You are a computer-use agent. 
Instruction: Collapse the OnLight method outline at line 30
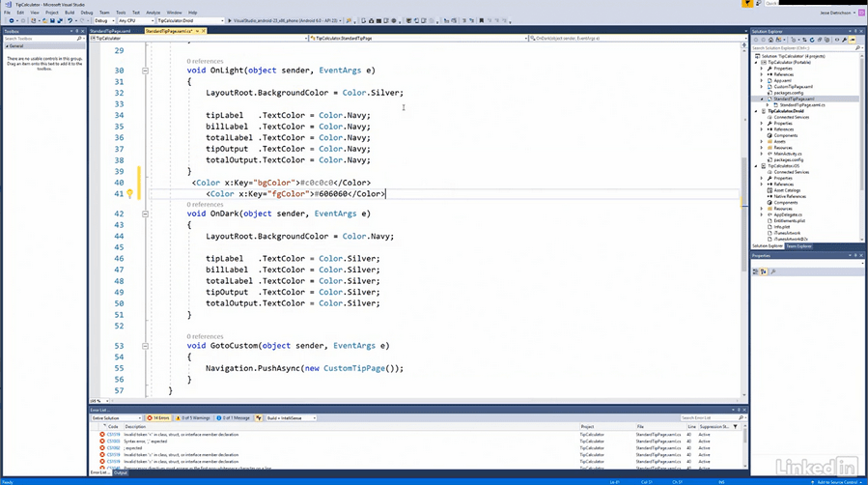[145, 71]
